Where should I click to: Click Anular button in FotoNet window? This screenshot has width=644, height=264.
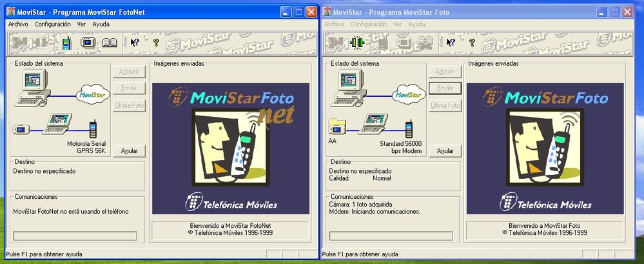[130, 151]
